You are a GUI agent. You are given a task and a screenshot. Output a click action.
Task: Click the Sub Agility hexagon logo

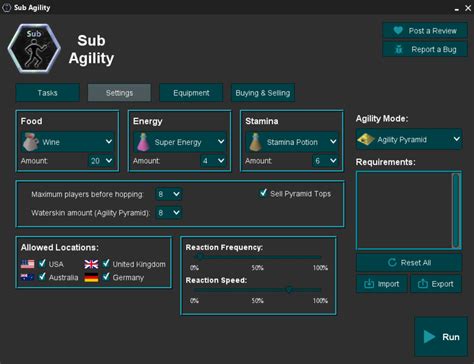34,48
